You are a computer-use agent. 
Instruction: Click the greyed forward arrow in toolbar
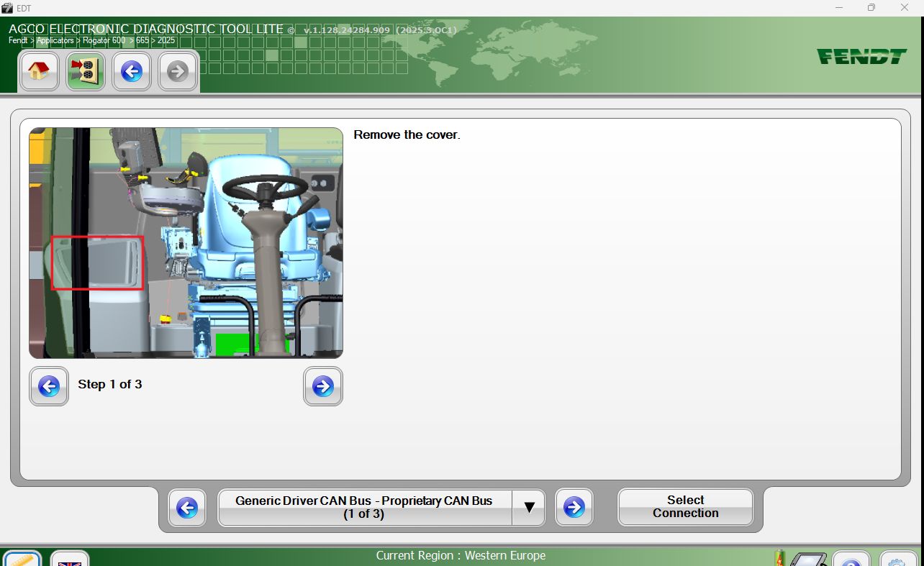click(178, 71)
